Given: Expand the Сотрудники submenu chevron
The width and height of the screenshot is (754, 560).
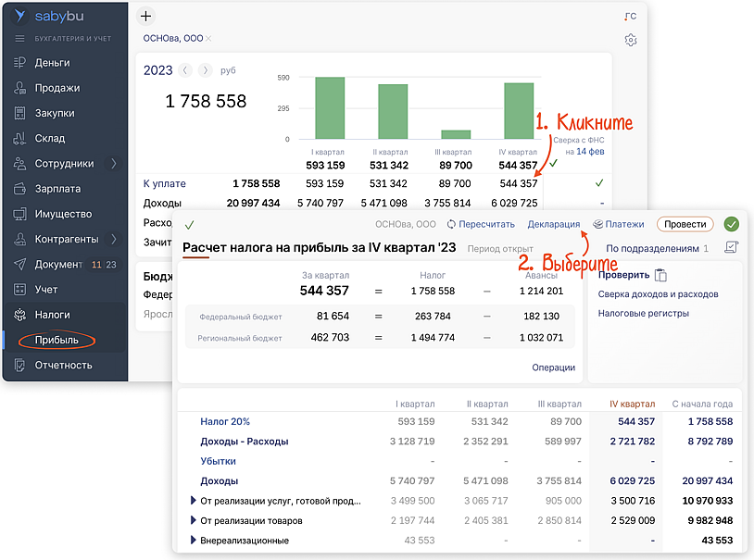Looking at the screenshot, I should point(114,164).
